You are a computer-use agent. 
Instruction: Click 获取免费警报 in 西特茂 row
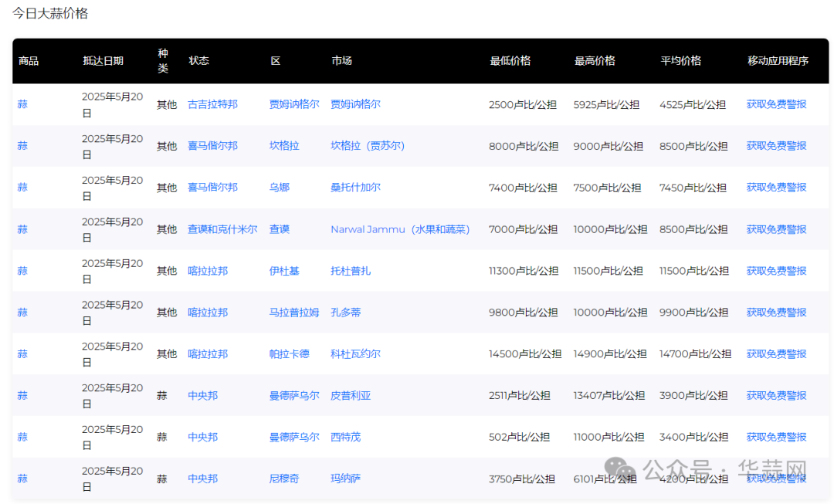coord(776,437)
